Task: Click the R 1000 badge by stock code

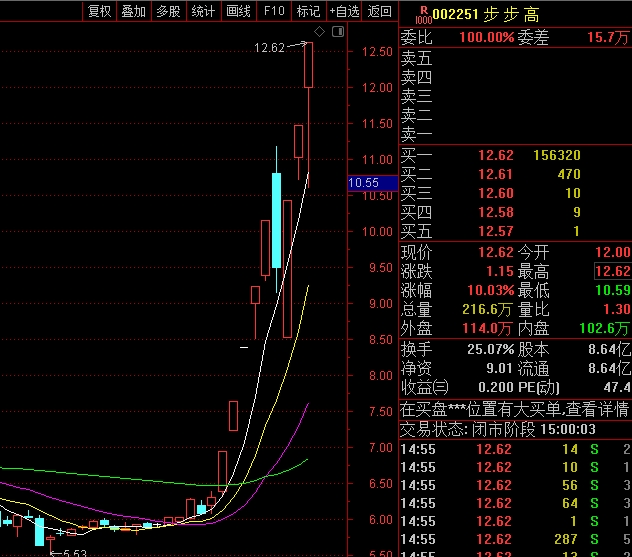Action: pyautogui.click(x=424, y=15)
